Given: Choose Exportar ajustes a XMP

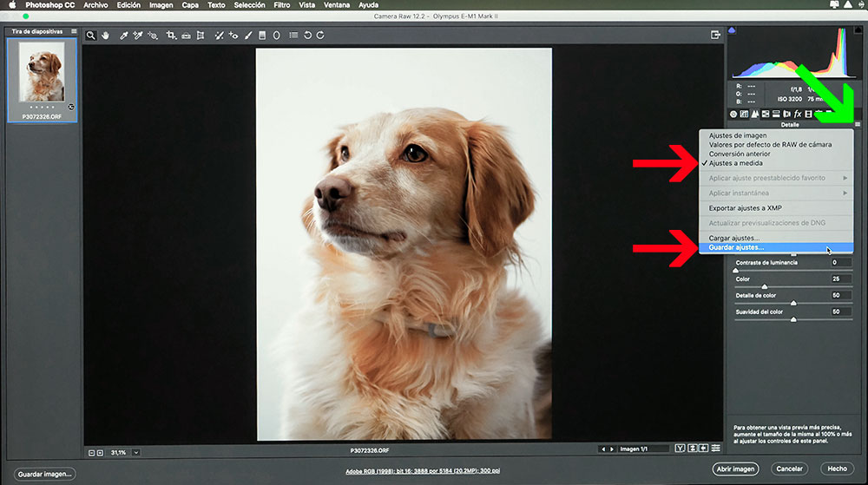Looking at the screenshot, I should click(x=776, y=208).
